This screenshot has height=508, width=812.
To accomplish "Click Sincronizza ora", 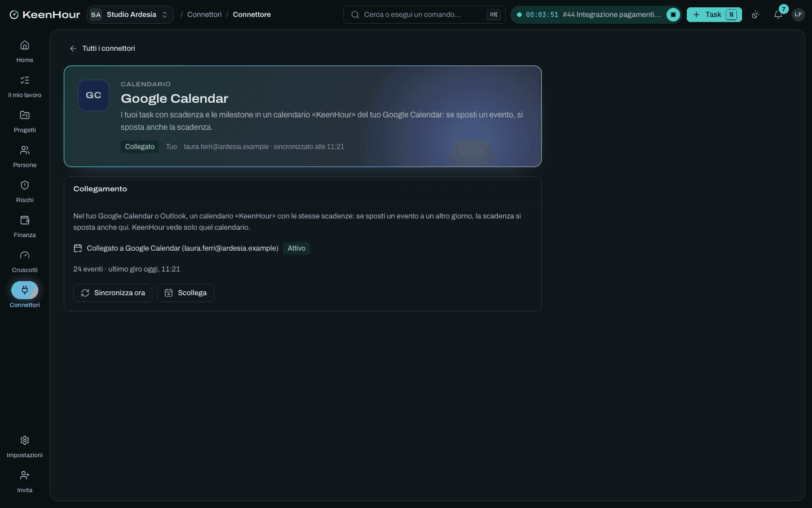I will click(113, 293).
